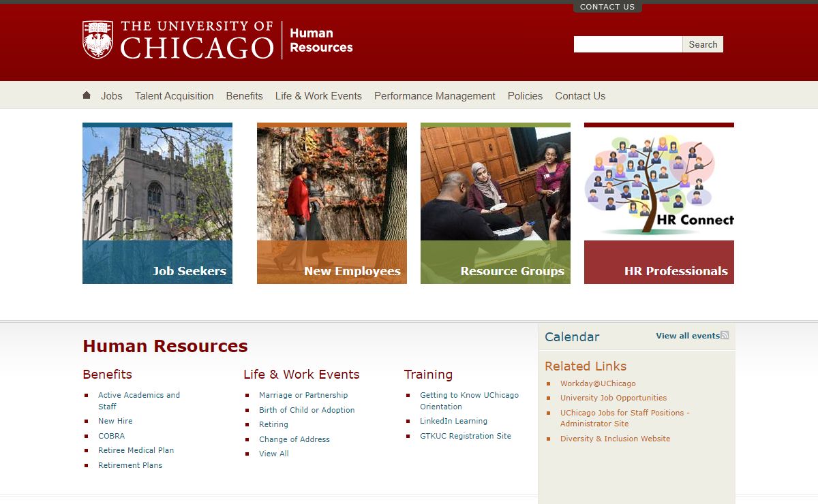This screenshot has height=504, width=818.
Task: Click the home icon in navigation bar
Action: click(87, 95)
